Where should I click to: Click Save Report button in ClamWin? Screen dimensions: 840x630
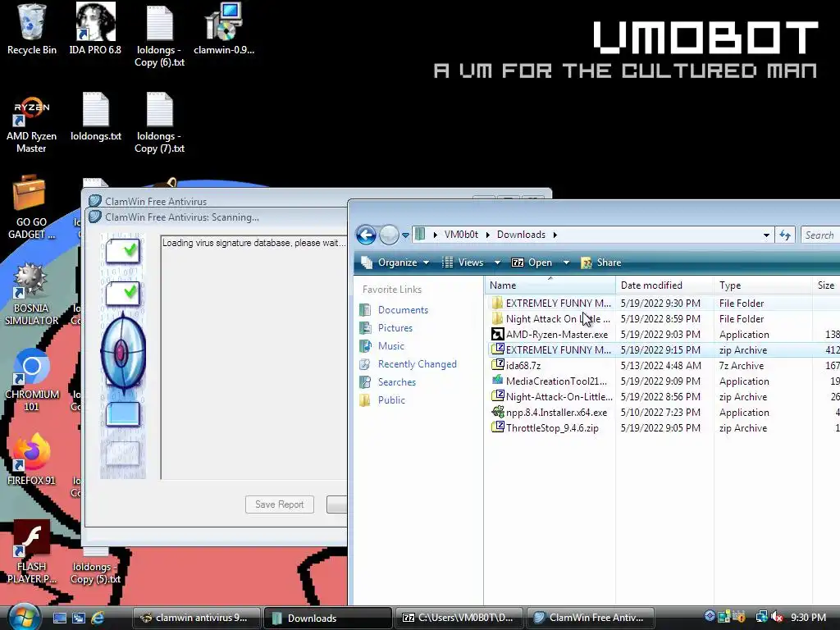point(280,504)
